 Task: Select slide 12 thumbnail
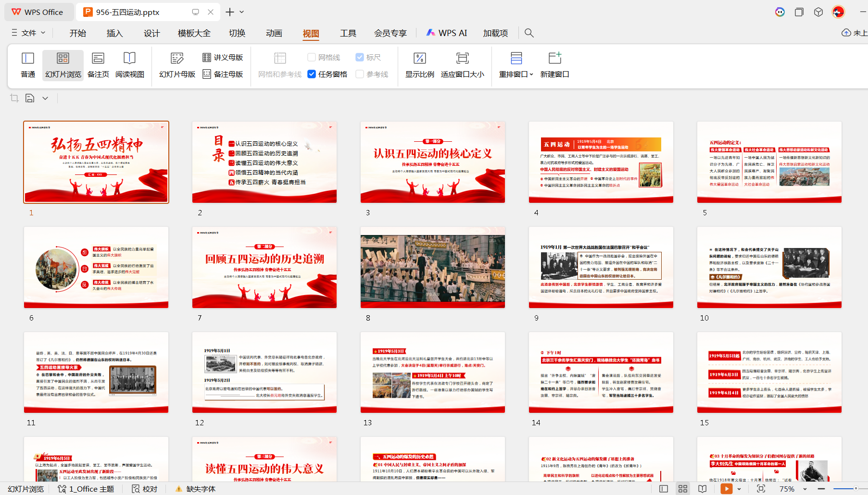click(264, 372)
